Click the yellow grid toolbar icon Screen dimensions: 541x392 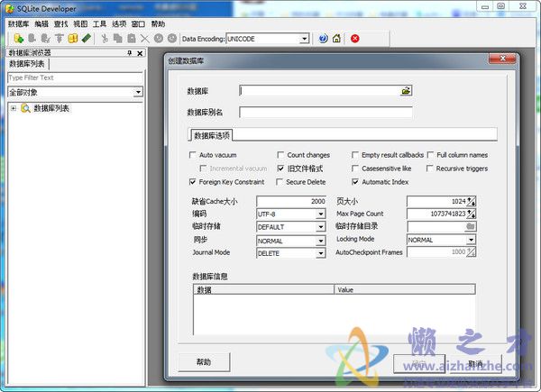click(72, 38)
